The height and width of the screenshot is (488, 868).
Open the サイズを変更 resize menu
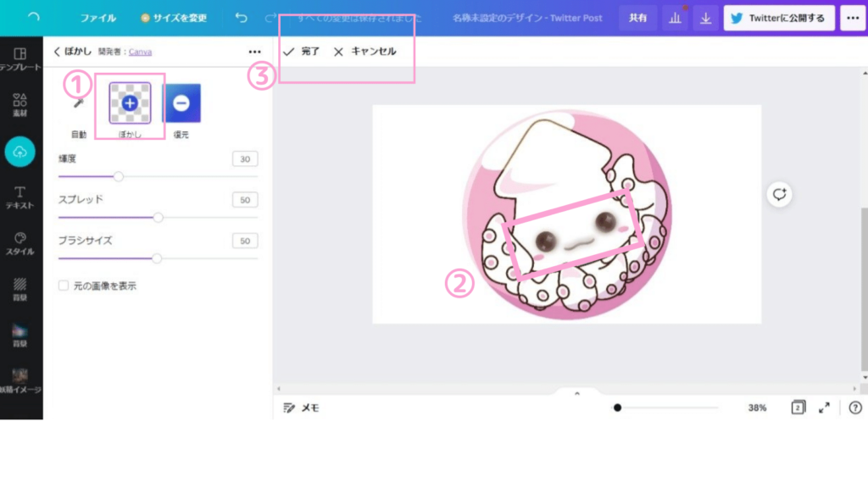174,18
